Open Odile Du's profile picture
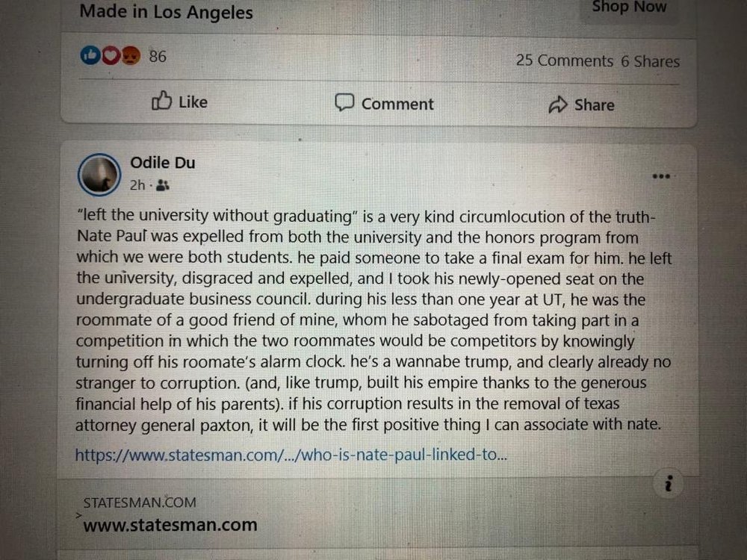The height and width of the screenshot is (560, 747). tap(99, 175)
